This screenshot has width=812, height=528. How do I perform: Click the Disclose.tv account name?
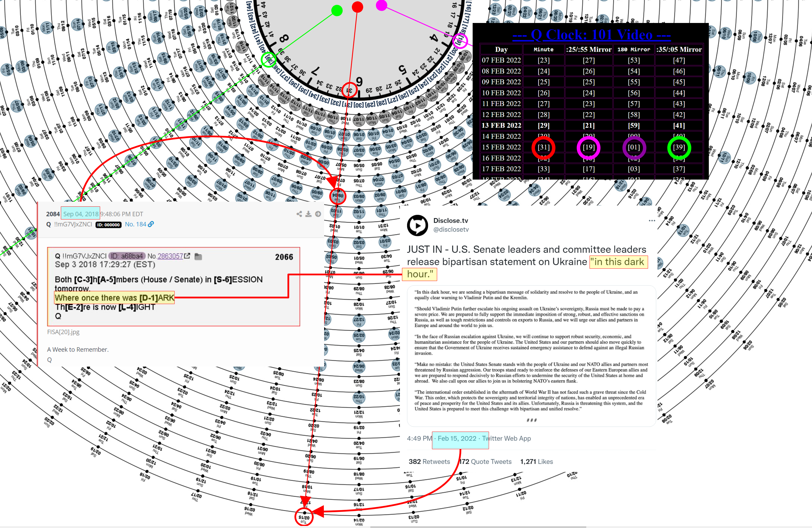coord(451,220)
